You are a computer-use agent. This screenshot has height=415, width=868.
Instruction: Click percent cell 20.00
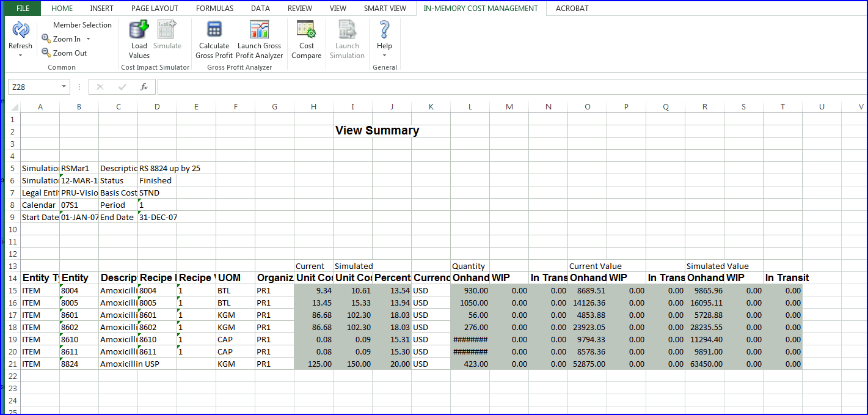392,364
